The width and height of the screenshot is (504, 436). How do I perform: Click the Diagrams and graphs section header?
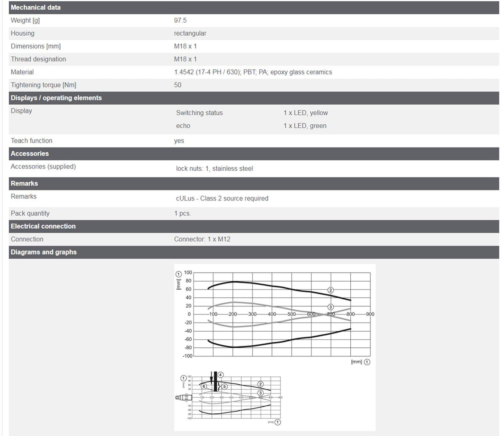click(254, 252)
